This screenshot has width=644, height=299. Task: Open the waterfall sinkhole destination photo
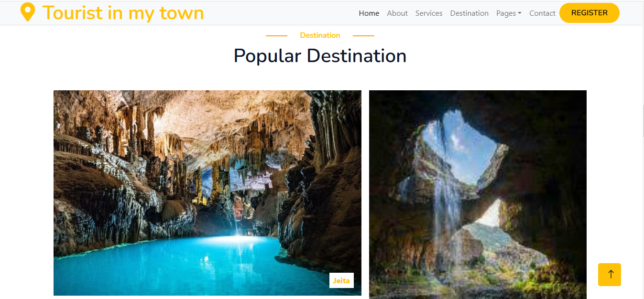[x=478, y=194]
